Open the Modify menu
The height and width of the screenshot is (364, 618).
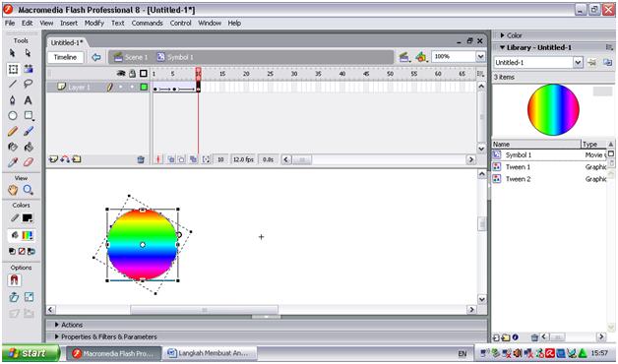coord(94,24)
